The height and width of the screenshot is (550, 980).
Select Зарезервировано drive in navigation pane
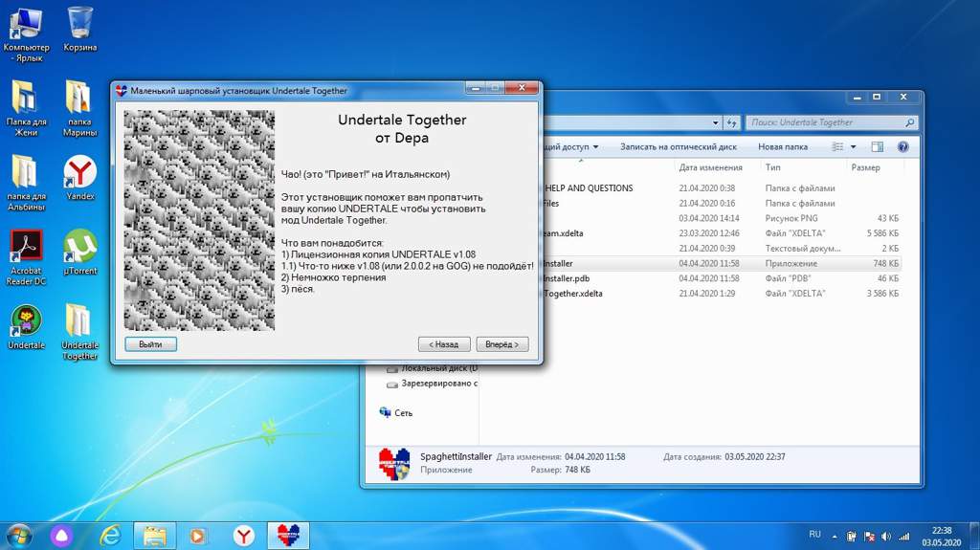tap(433, 384)
